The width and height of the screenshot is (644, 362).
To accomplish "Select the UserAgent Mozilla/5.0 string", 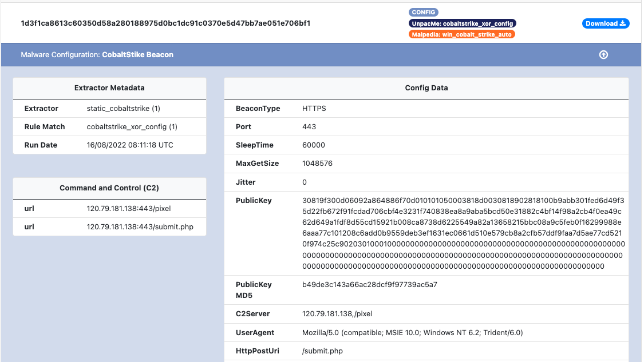I will pyautogui.click(x=412, y=332).
